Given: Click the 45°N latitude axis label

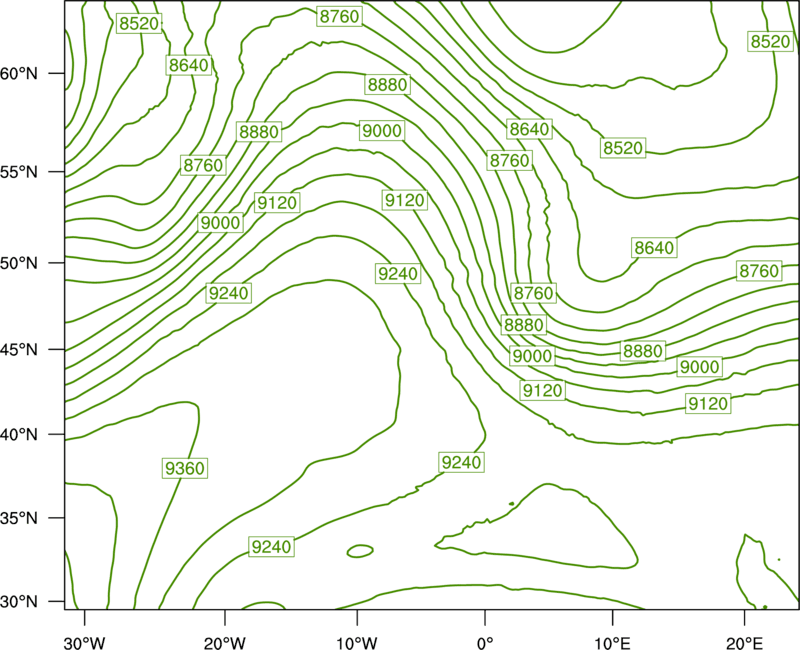Looking at the screenshot, I should [19, 350].
